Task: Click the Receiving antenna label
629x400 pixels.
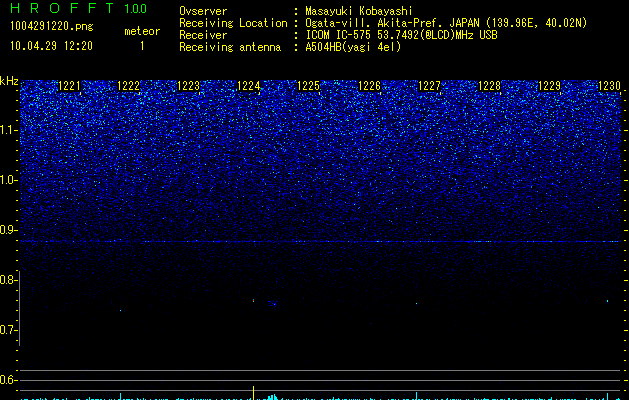Action: pyautogui.click(x=230, y=47)
